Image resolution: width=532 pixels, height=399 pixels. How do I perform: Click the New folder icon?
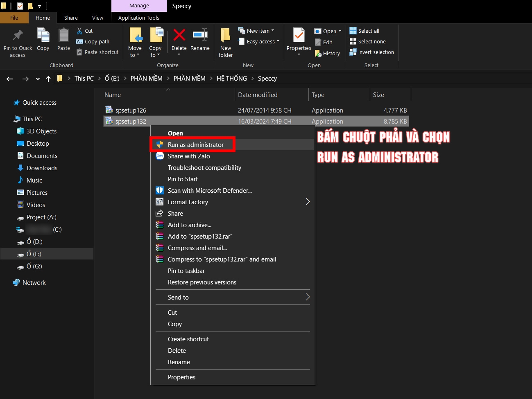click(x=225, y=35)
